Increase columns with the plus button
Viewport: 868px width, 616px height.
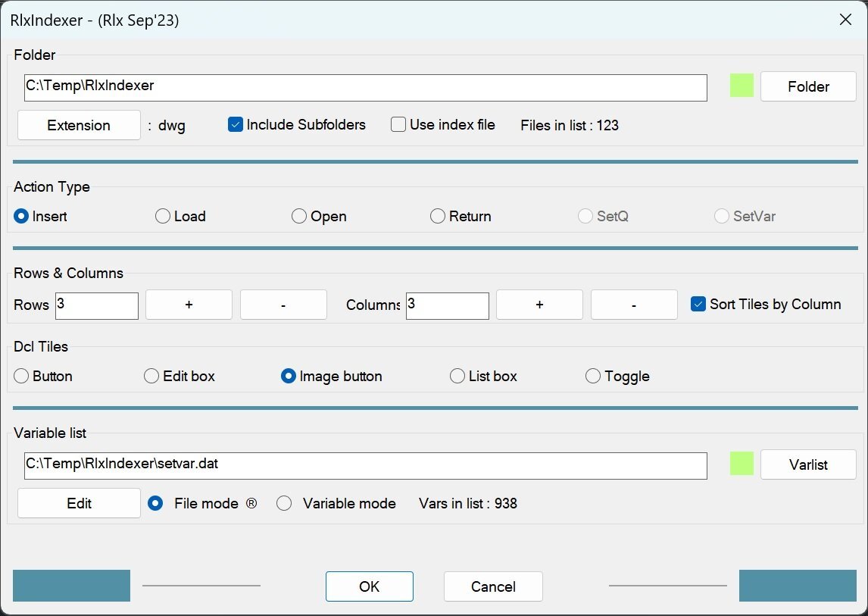click(539, 305)
